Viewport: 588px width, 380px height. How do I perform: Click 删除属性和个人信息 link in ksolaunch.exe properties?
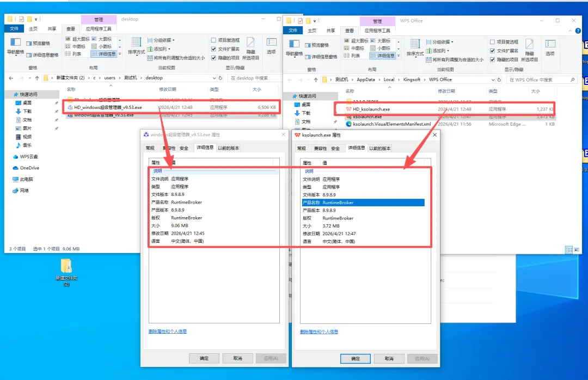click(x=319, y=332)
